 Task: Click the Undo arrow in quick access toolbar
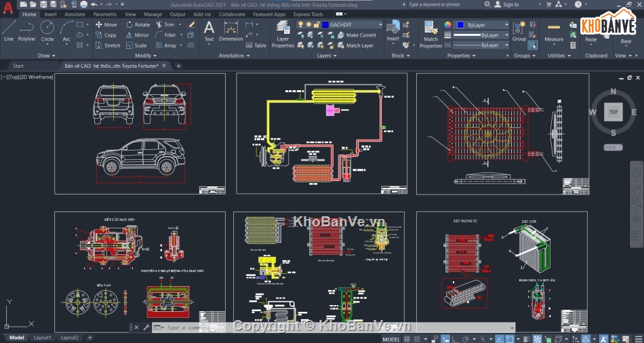[x=94, y=5]
